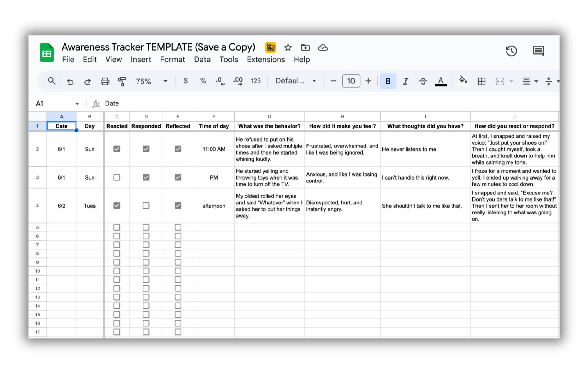
Task: Click the move to folder icon
Action: pos(305,48)
